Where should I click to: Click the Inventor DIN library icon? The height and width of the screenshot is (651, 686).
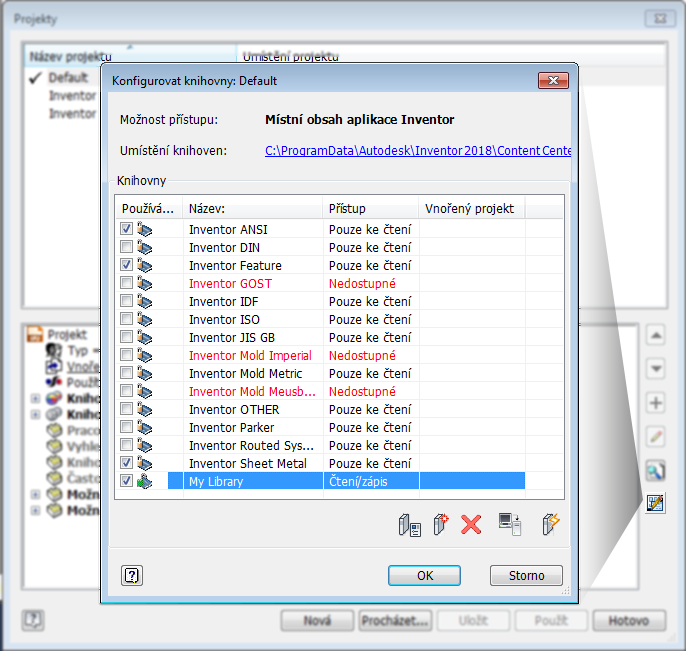click(144, 247)
